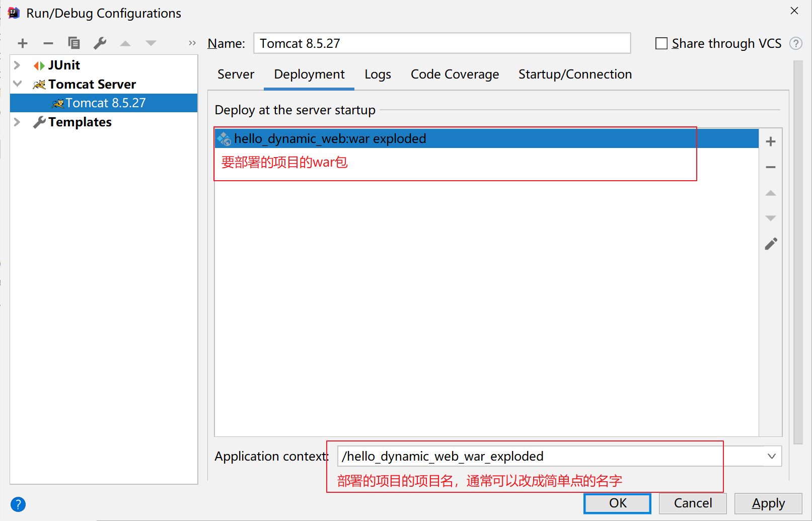Click help icon beside Share through VCS
Viewport: 812px width, 521px height.
click(x=796, y=44)
